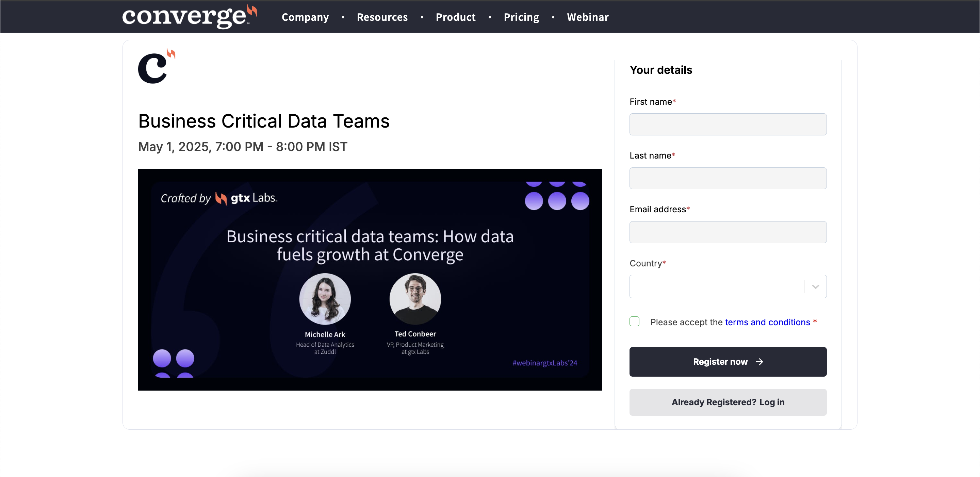Screen dimensions: 980x477
Task: Click the #webinargtxLabs'24 hashtag
Action: point(544,363)
